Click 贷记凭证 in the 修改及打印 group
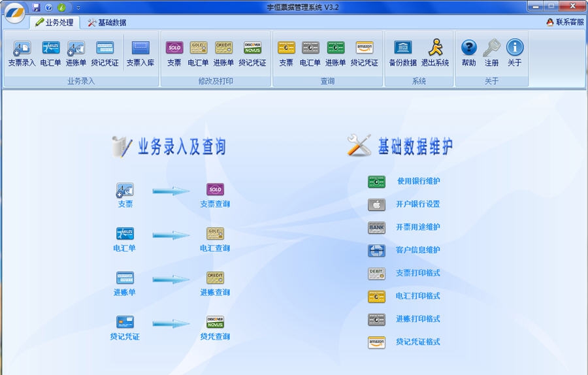This screenshot has height=375, width=588. [x=252, y=54]
